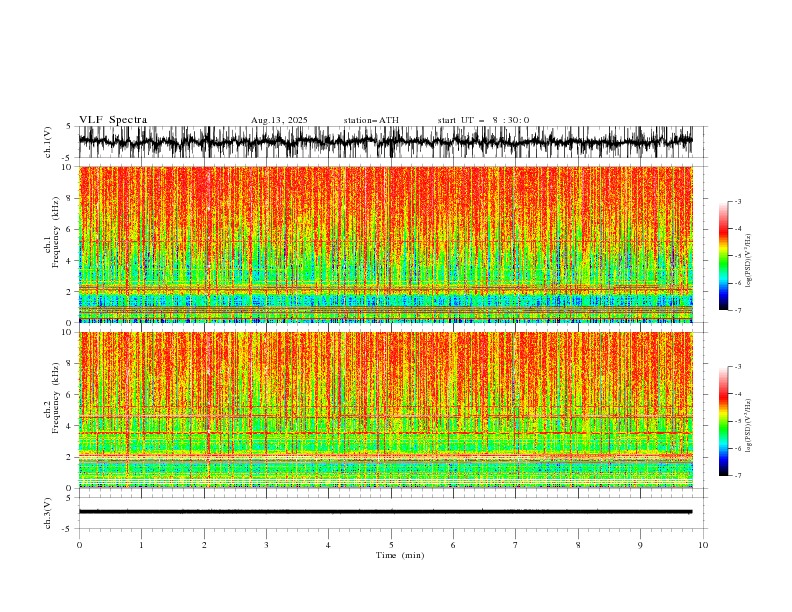The width and height of the screenshot is (792, 612).
Task: Click the ch.1 spectrogram panel
Action: coord(385,244)
